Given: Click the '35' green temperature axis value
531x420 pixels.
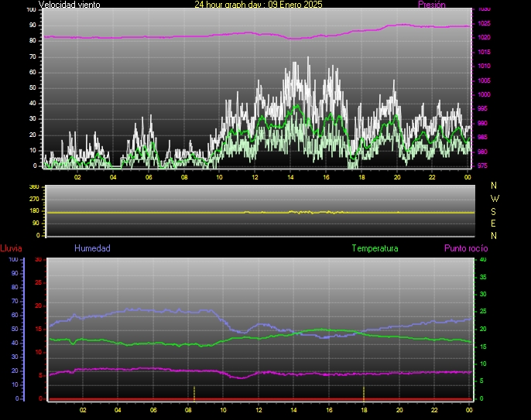Looking at the screenshot, I should click(x=483, y=277).
